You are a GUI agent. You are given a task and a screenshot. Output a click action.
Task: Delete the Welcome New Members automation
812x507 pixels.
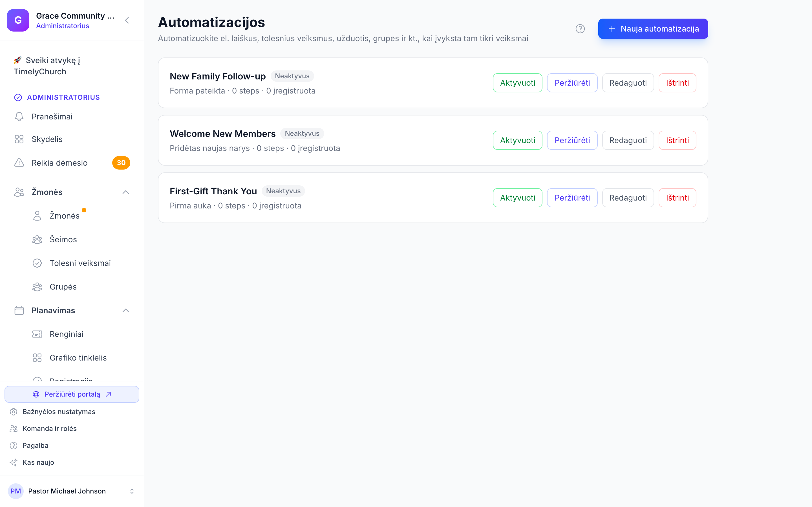(677, 140)
